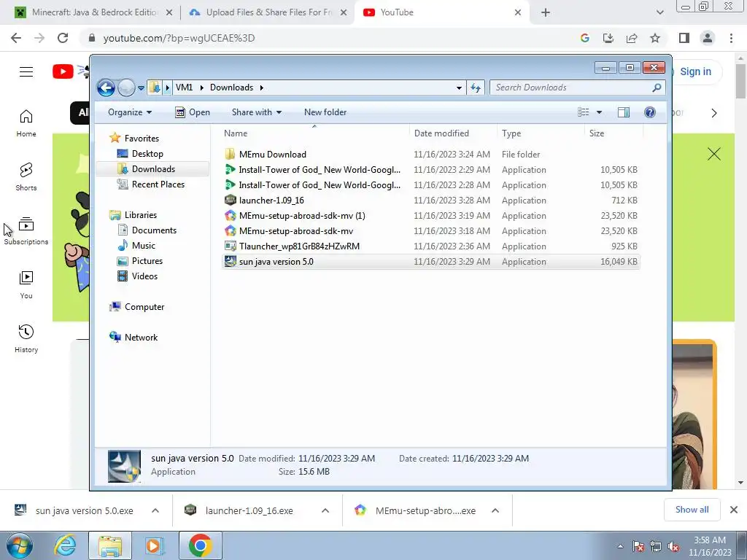Go to YouTube Shorts in sidebar
747x560 pixels.
[x=26, y=177]
